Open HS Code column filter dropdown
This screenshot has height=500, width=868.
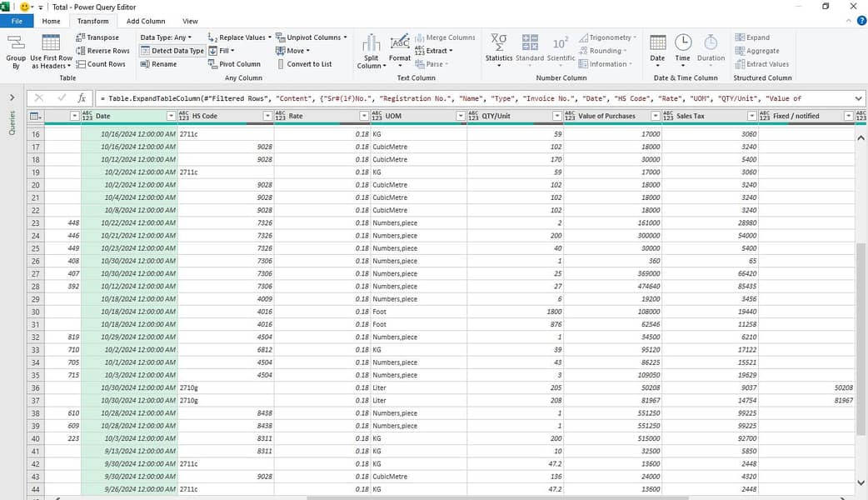(x=267, y=116)
